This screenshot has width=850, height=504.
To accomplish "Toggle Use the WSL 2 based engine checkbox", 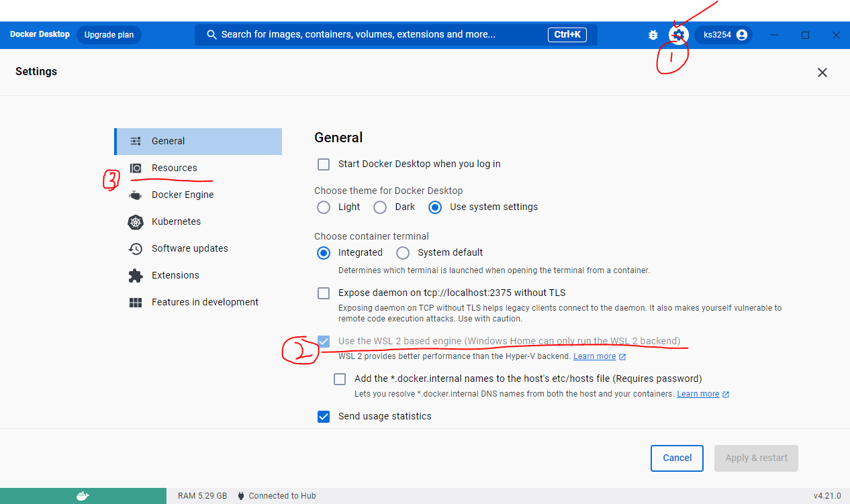I will (324, 341).
